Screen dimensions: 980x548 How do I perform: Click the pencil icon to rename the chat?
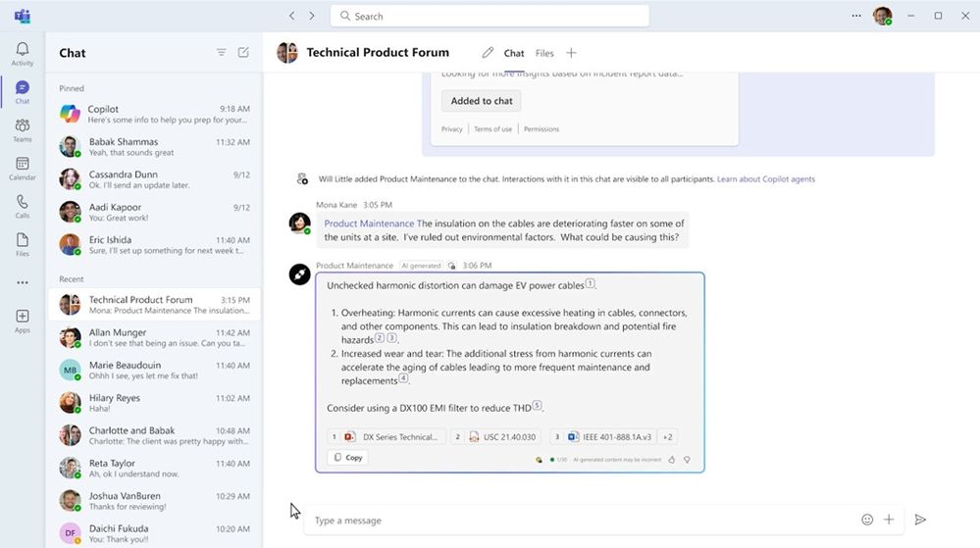pos(488,53)
